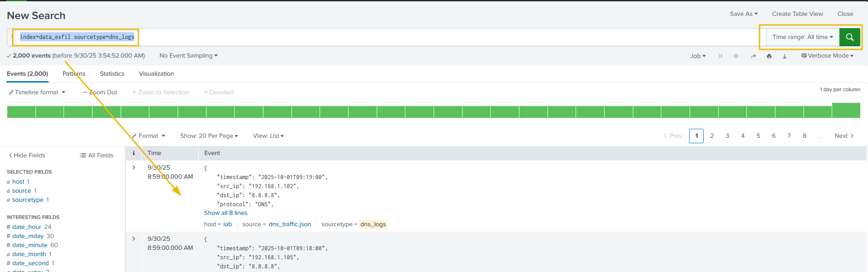Hide the fields sidebar
868x272 pixels.
point(27,155)
